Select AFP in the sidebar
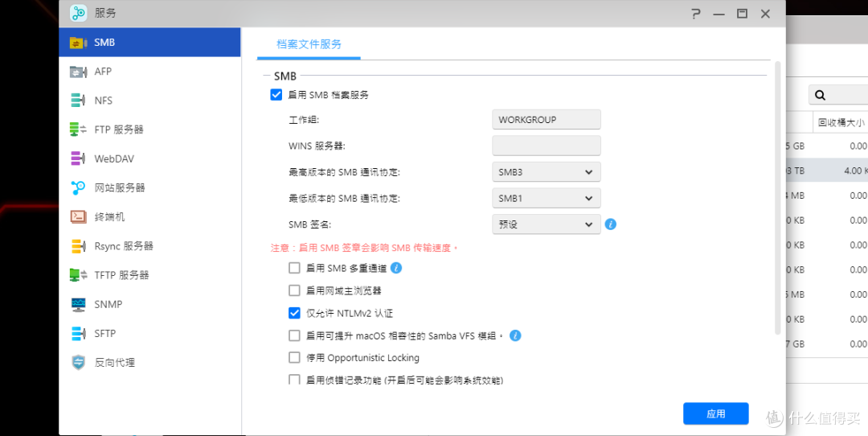Screen dimensions: 868x436 149,72
